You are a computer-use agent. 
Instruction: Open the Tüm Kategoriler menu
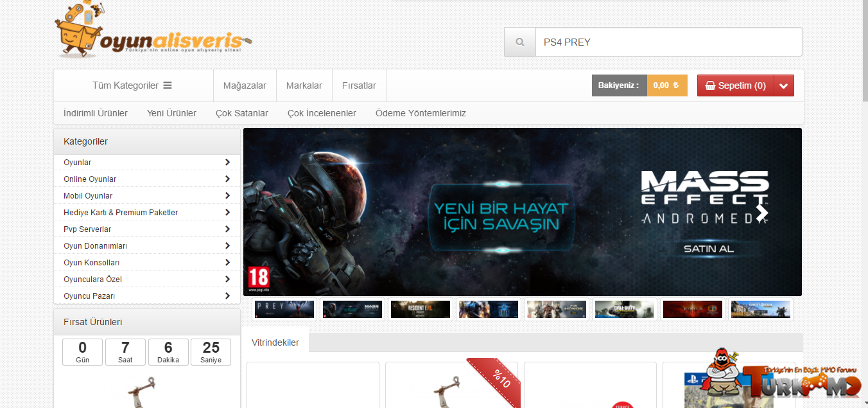(132, 85)
